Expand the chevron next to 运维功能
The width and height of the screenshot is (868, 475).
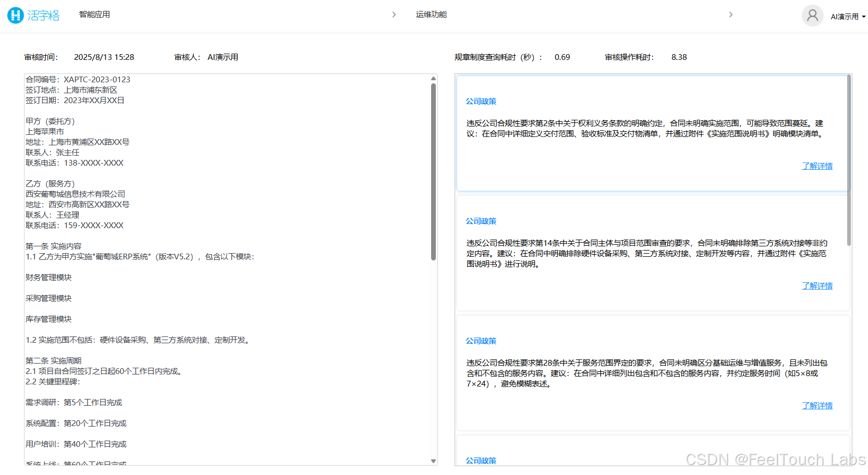click(730, 15)
